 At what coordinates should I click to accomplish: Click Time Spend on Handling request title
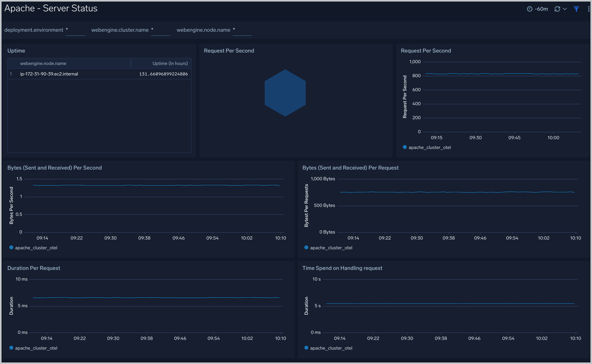coord(342,268)
